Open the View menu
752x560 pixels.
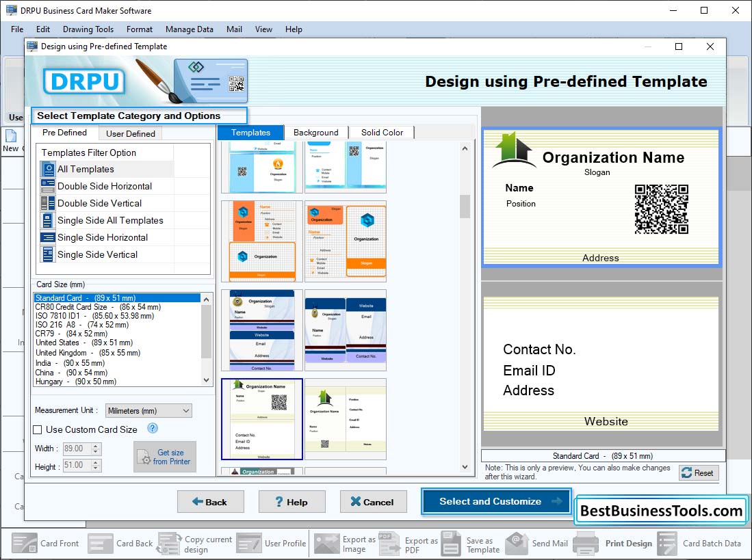point(263,29)
